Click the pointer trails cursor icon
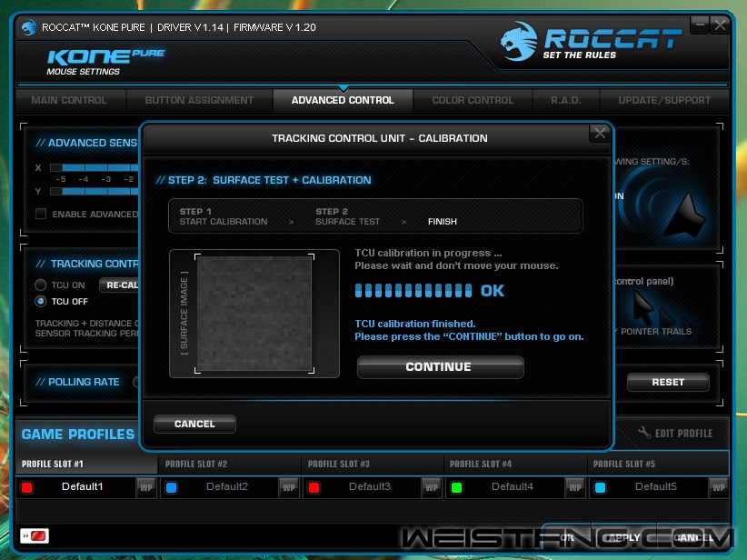The height and width of the screenshot is (560, 747). [x=660, y=309]
